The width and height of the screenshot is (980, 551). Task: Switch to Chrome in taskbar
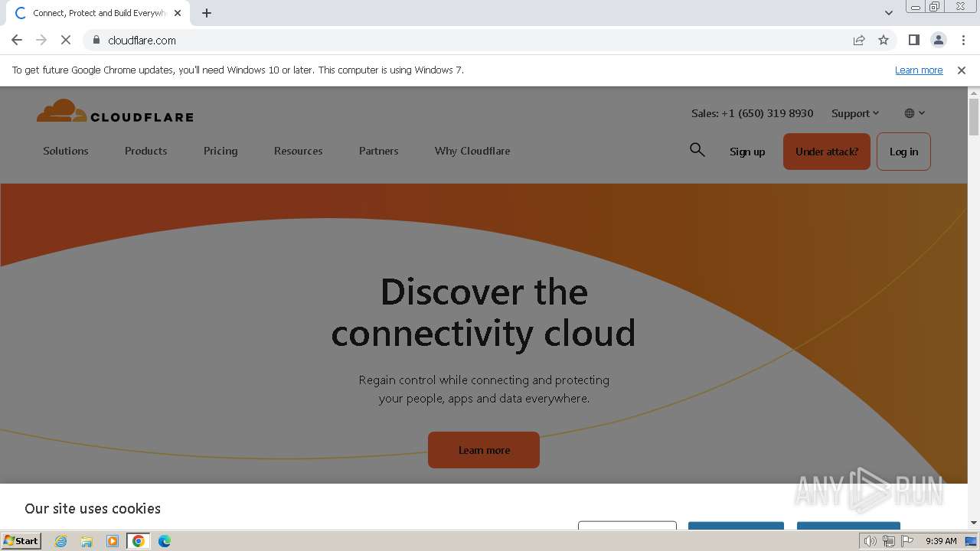pos(139,541)
